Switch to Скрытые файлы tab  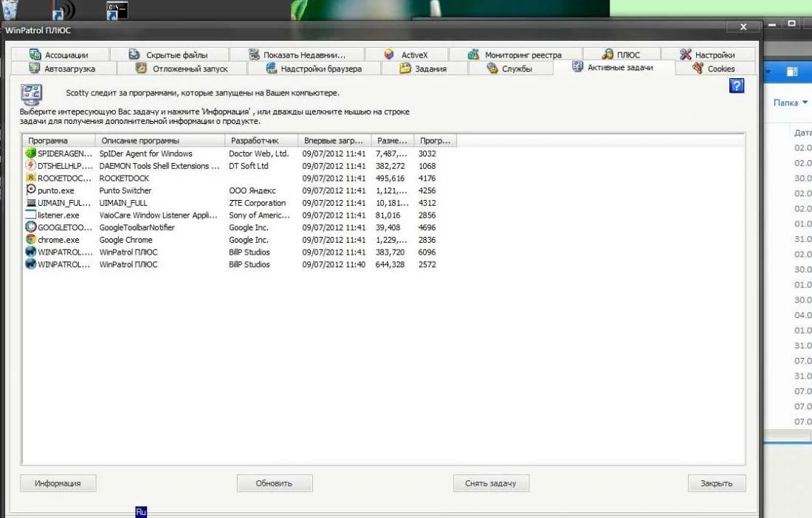point(169,55)
